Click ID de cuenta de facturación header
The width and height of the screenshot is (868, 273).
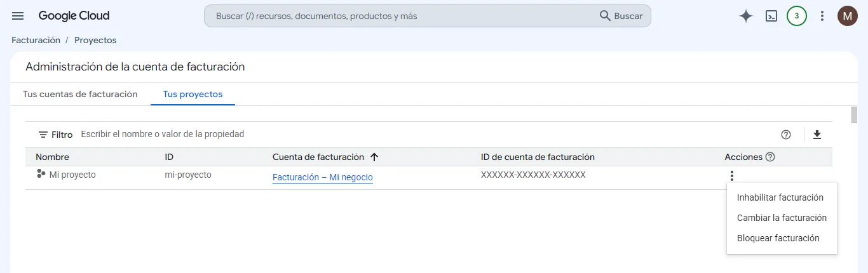pyautogui.click(x=538, y=157)
